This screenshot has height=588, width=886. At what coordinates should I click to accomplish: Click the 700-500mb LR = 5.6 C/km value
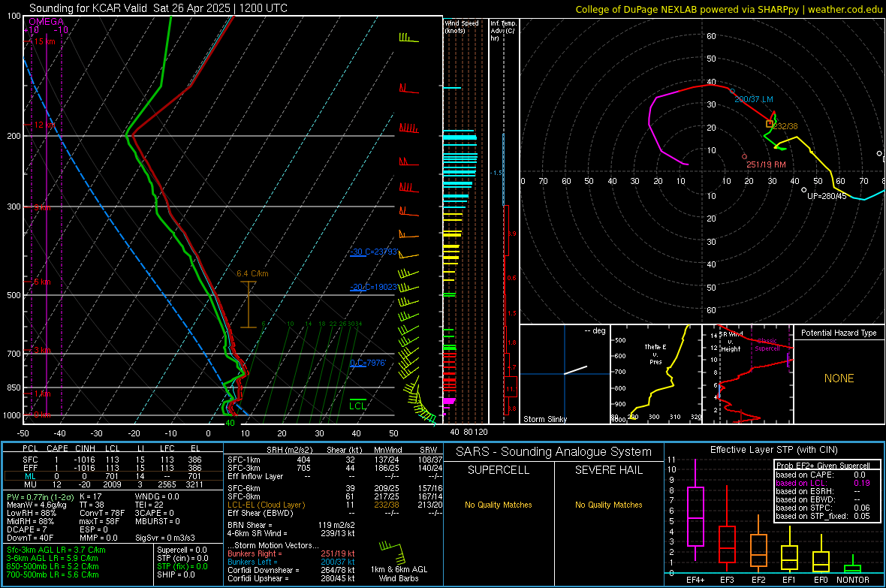53,574
